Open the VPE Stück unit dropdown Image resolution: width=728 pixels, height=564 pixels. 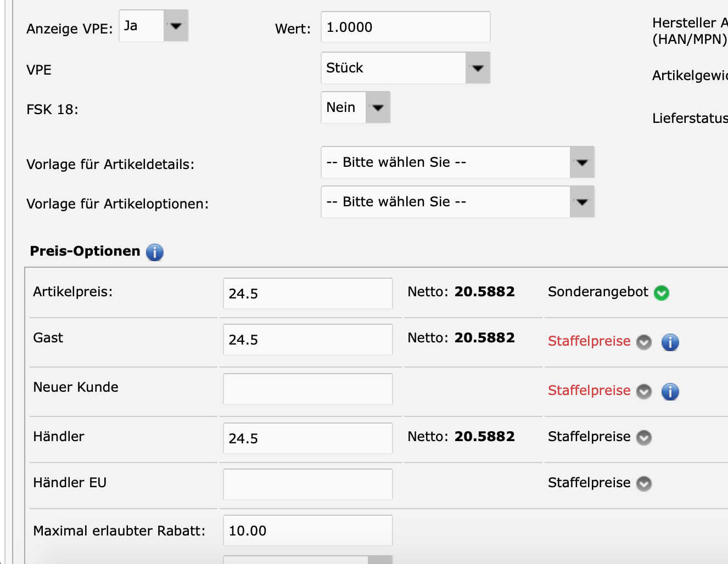405,68
